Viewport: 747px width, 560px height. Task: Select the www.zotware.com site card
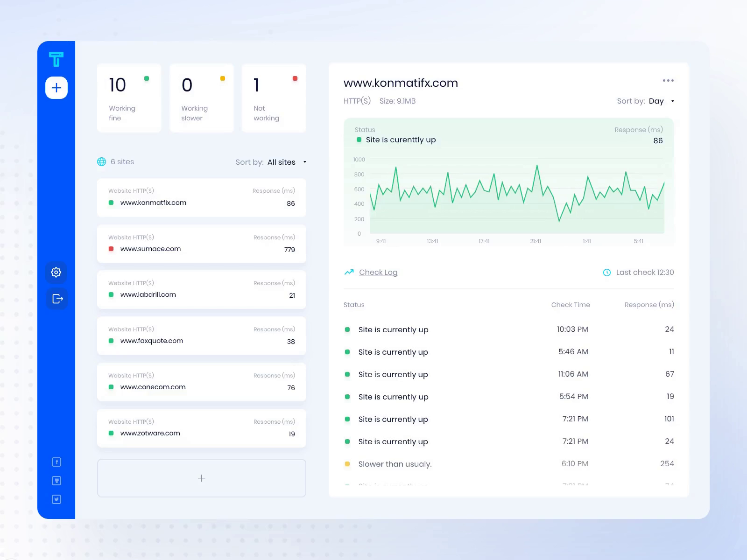pyautogui.click(x=201, y=428)
